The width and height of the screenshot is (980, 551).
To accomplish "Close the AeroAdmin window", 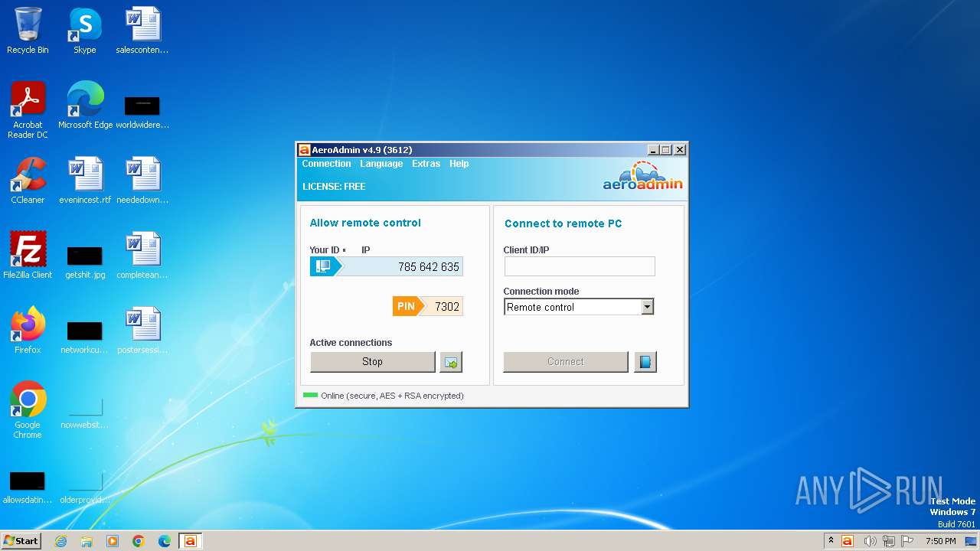I will click(x=679, y=150).
